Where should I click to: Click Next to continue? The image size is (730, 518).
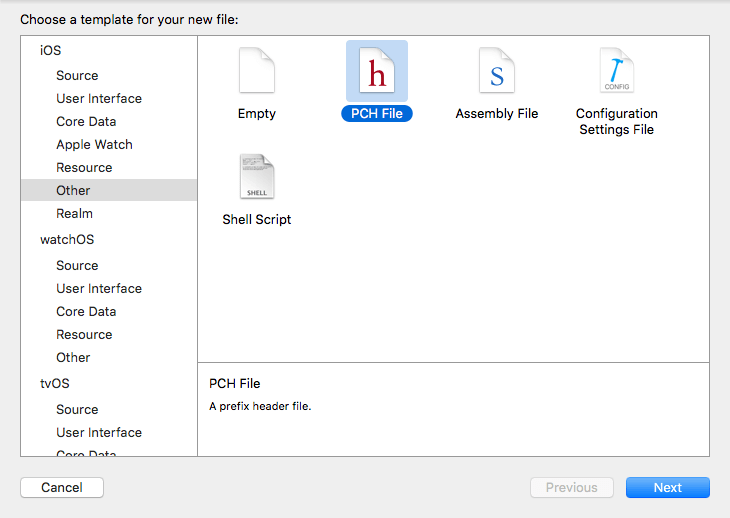[667, 488]
